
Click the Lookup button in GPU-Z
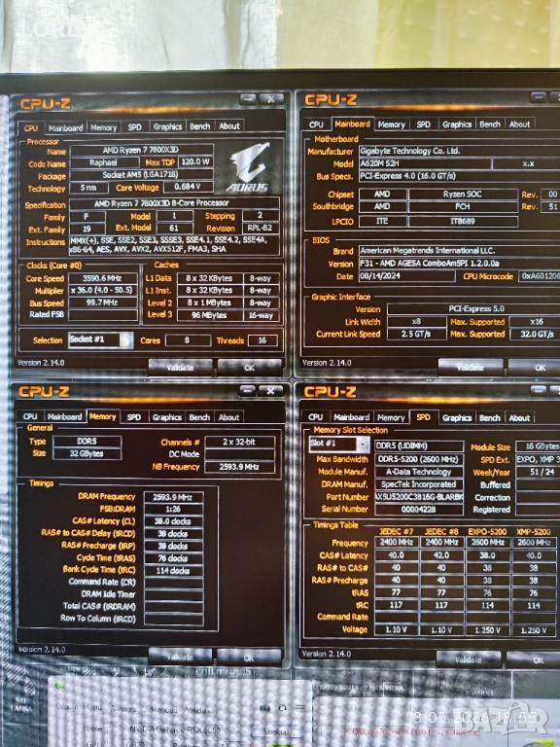coord(277,731)
